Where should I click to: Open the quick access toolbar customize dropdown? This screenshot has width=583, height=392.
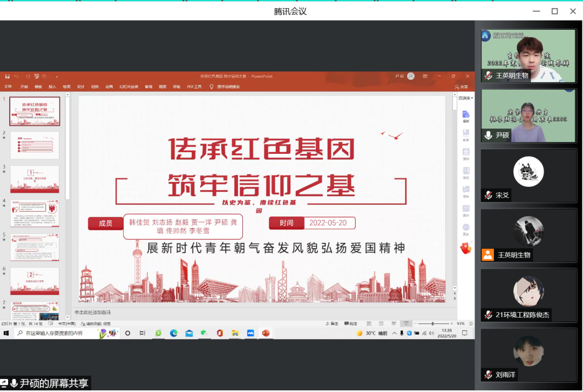[x=57, y=76]
